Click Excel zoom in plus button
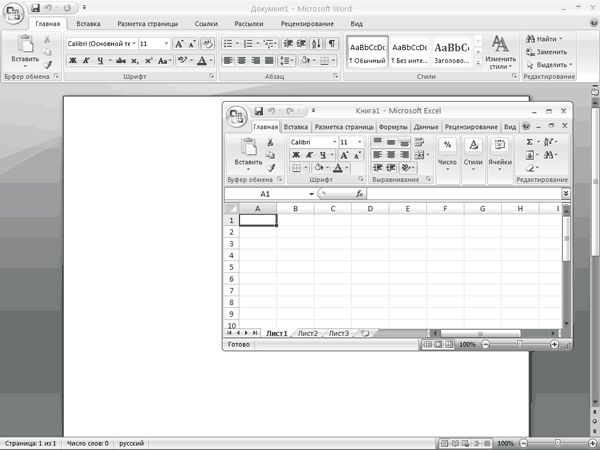 click(554, 344)
